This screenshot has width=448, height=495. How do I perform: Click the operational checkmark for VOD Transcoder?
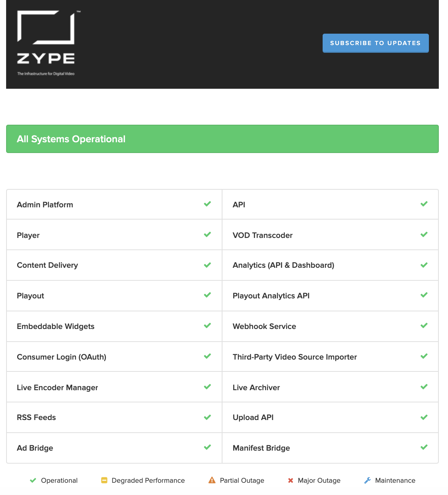coord(424,234)
